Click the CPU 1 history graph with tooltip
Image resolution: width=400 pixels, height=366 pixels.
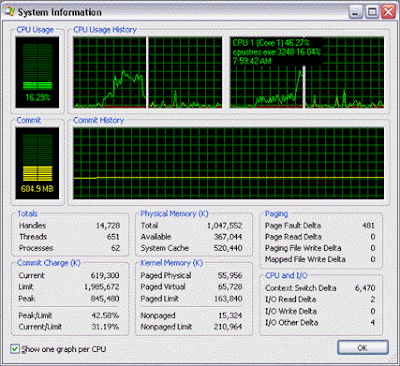[x=307, y=72]
